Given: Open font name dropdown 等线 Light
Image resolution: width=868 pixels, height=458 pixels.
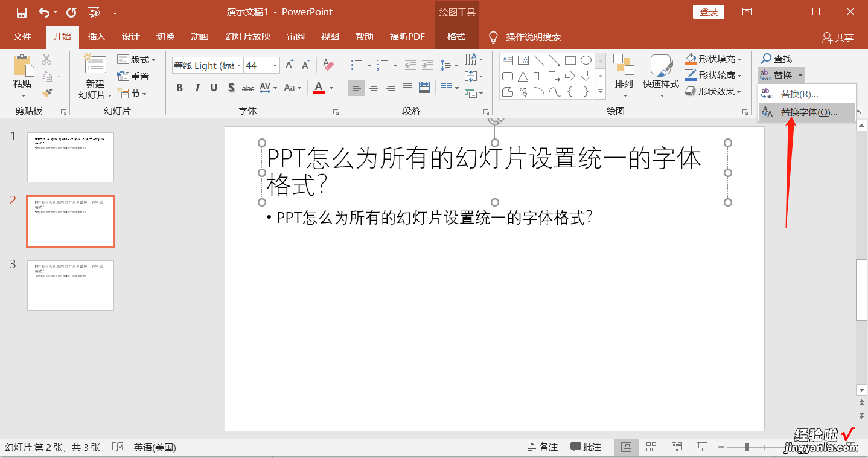Looking at the screenshot, I should coord(240,65).
